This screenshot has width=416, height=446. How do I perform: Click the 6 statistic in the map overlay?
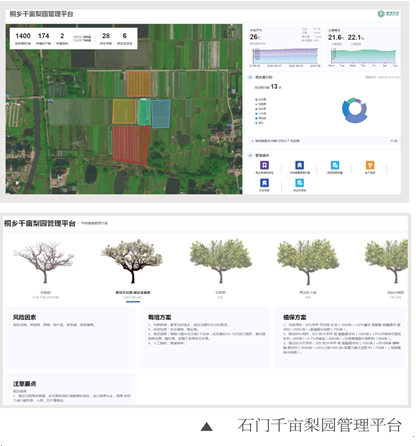pos(124,36)
